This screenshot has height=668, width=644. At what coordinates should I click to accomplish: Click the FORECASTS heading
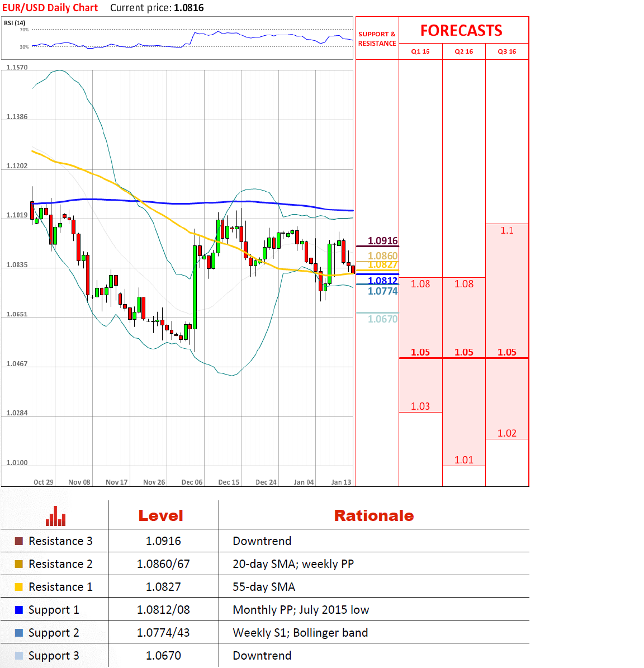click(461, 31)
